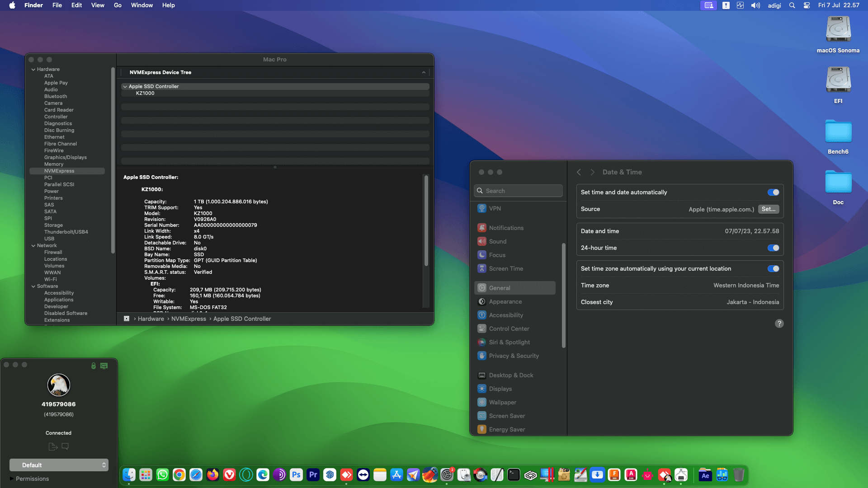Click the file transfer icon in AnyDesk panel
Viewport: 868px width, 488px height.
(x=53, y=446)
